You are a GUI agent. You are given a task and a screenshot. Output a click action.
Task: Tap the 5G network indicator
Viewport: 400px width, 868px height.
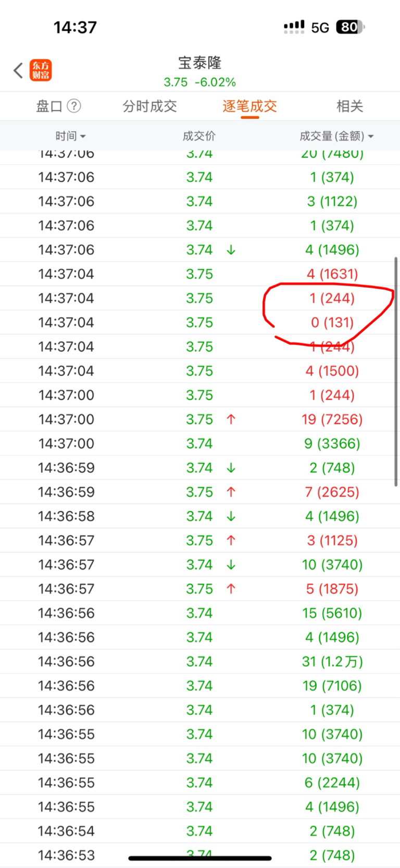tap(320, 28)
